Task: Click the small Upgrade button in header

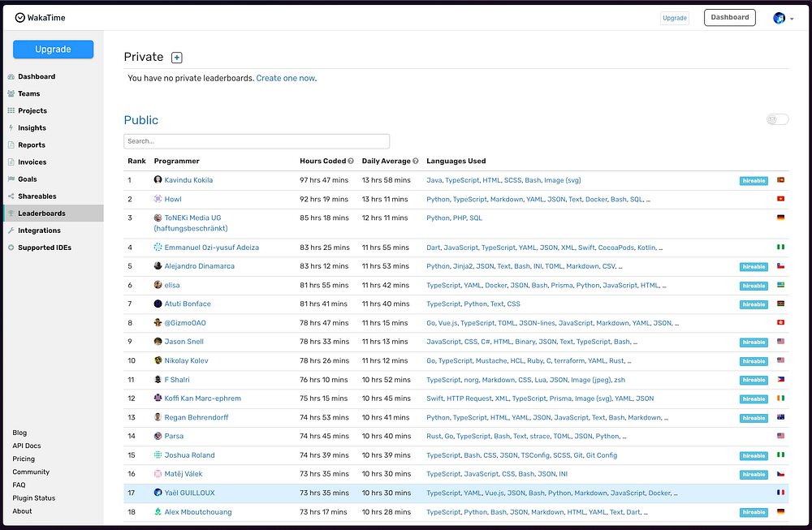Action: (675, 18)
